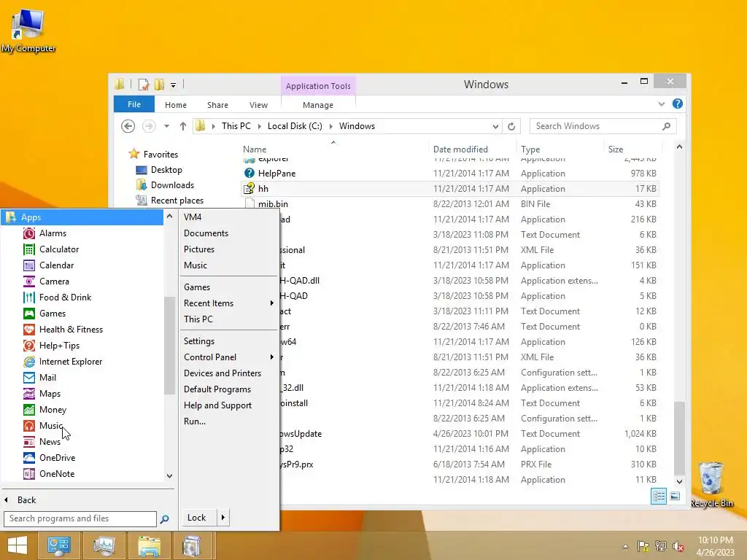Open recent locations dropdown arrow

[166, 126]
